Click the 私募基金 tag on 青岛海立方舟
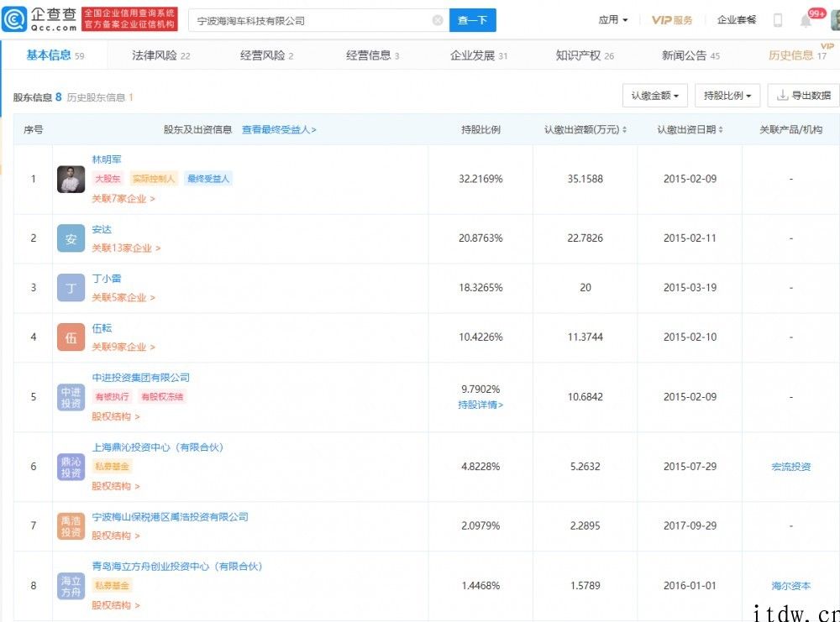The height and width of the screenshot is (622, 840). (x=112, y=586)
